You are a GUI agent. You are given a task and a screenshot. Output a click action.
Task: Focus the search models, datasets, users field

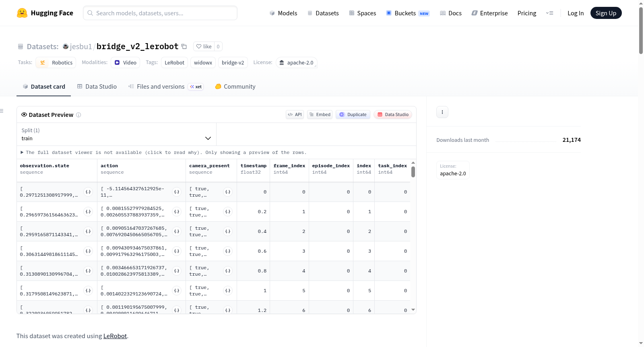pyautogui.click(x=160, y=13)
